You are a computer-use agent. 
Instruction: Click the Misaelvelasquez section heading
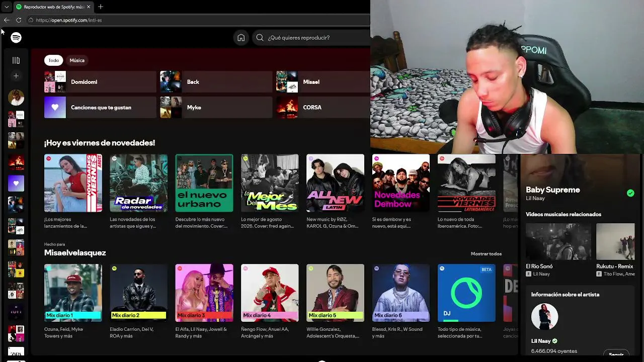point(75,253)
